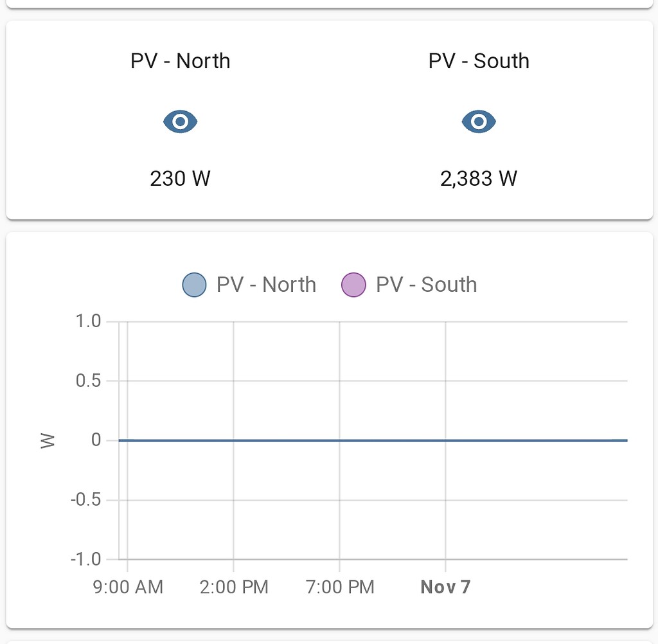This screenshot has width=658, height=644.
Task: Click the blue legend marker in the chart
Action: coord(193,284)
